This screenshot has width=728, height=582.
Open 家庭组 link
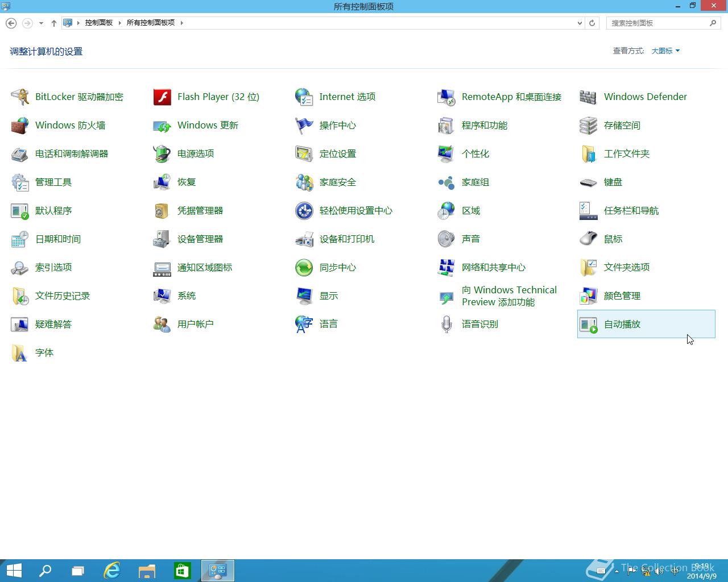coord(475,182)
